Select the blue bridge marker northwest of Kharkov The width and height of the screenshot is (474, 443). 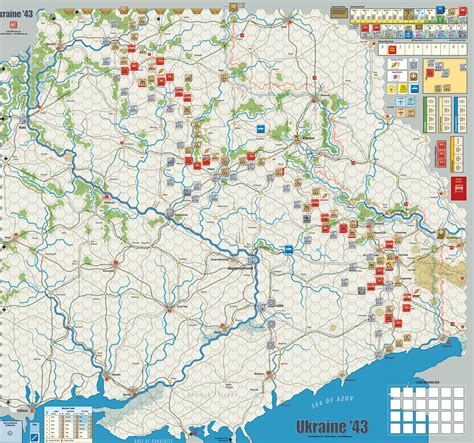coord(261,129)
